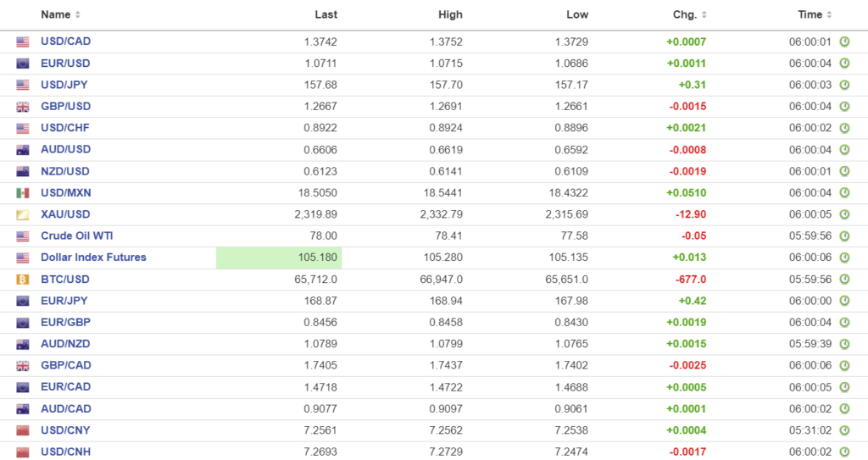
Task: Sort by Time column sort arrows
Action: point(829,15)
